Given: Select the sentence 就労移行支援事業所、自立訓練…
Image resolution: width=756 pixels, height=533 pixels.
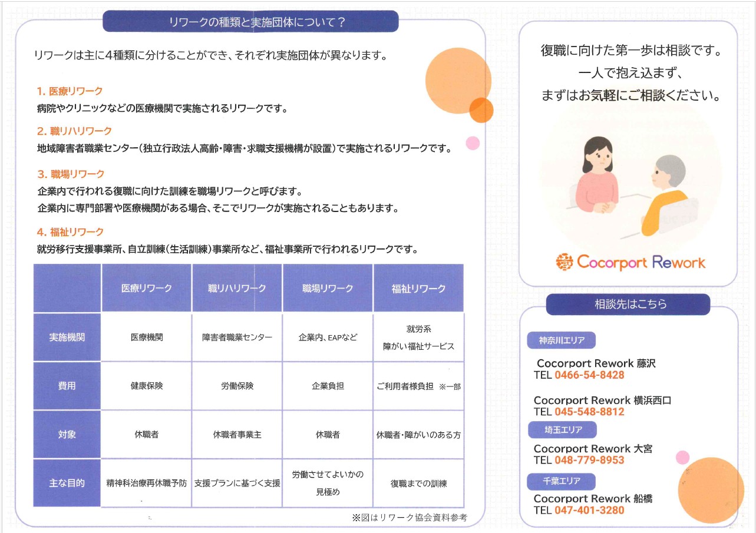Looking at the screenshot, I should click(227, 249).
